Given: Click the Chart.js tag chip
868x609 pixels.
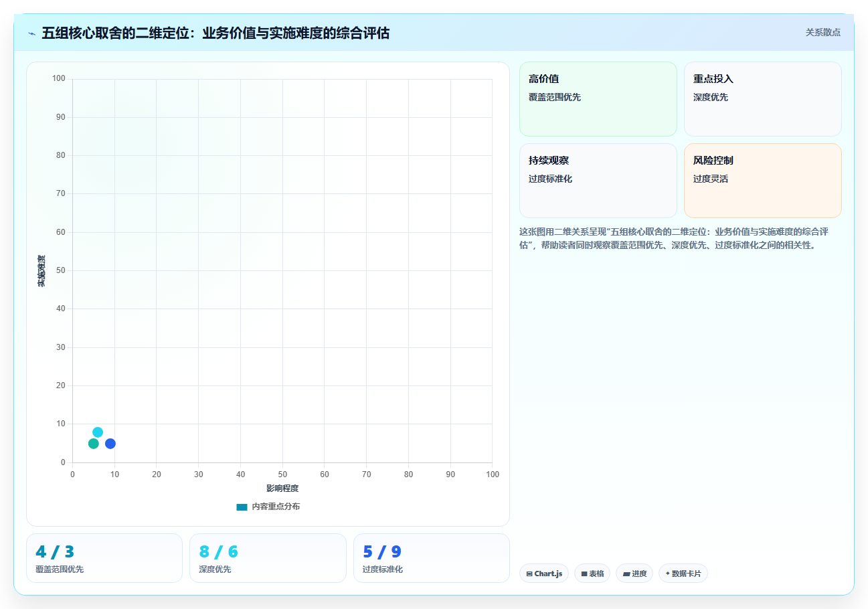Looking at the screenshot, I should point(544,574).
